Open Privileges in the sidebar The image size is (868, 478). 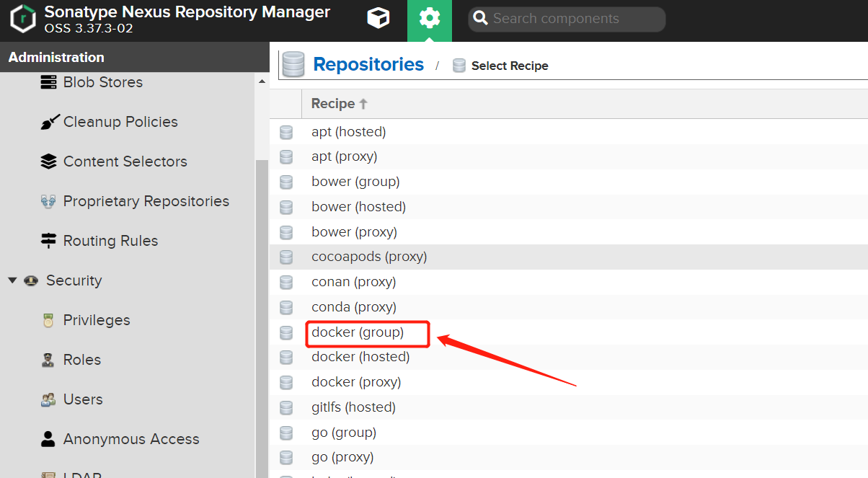(97, 320)
